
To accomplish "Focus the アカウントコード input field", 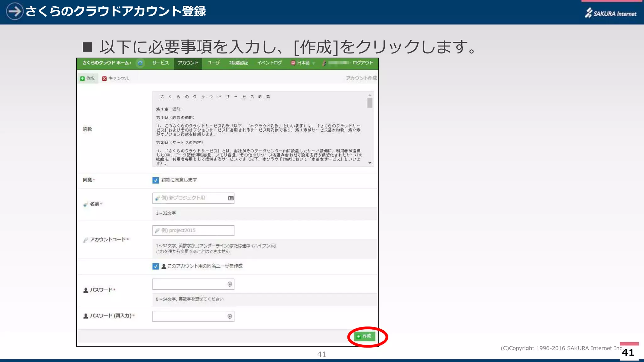I will [193, 230].
